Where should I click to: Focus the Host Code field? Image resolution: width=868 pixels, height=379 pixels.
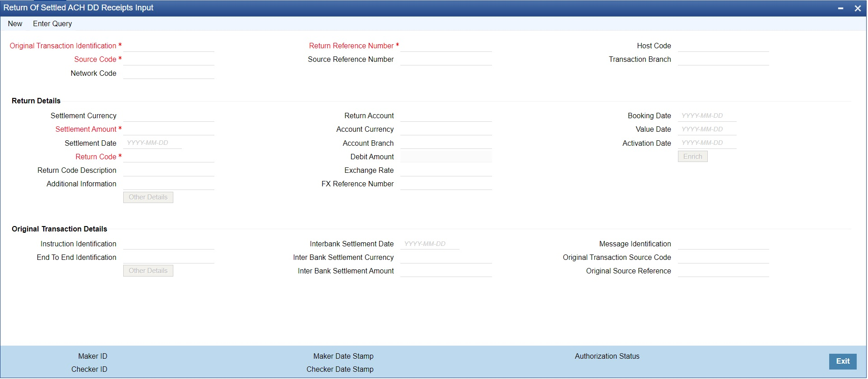[724, 46]
